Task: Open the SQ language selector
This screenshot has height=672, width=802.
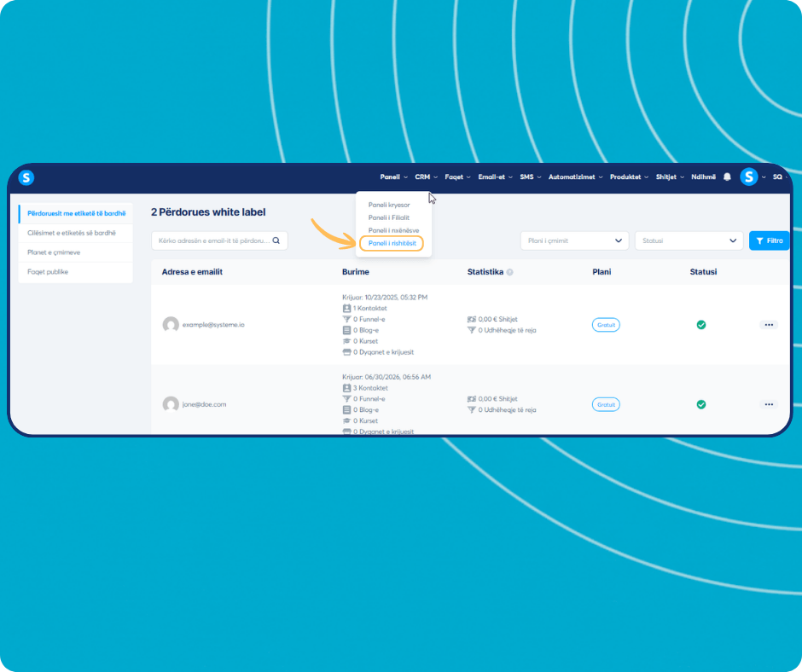Action: tap(779, 177)
